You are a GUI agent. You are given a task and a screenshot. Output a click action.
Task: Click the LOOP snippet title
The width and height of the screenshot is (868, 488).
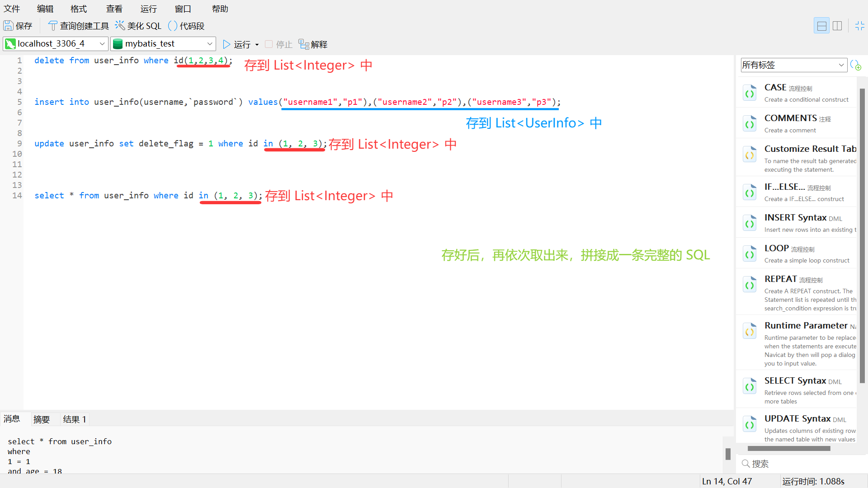click(777, 248)
